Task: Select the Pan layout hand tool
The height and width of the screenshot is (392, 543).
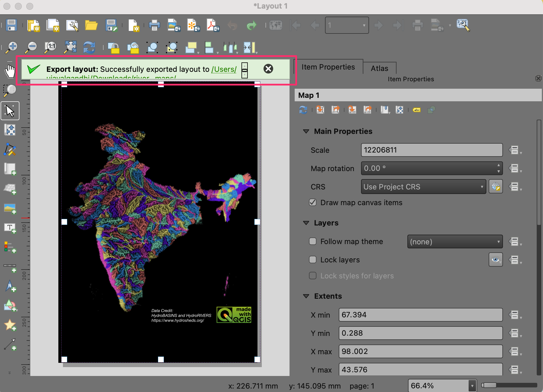Action: click(10, 71)
